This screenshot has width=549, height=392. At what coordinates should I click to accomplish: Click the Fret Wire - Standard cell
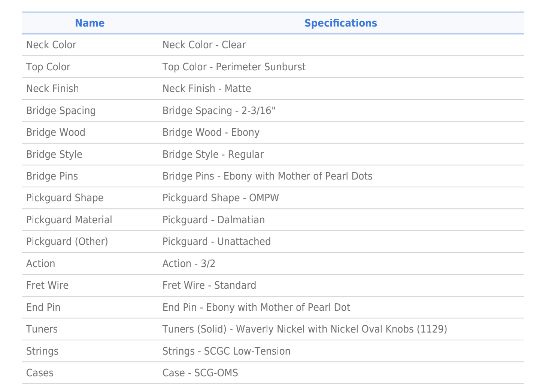pos(209,285)
